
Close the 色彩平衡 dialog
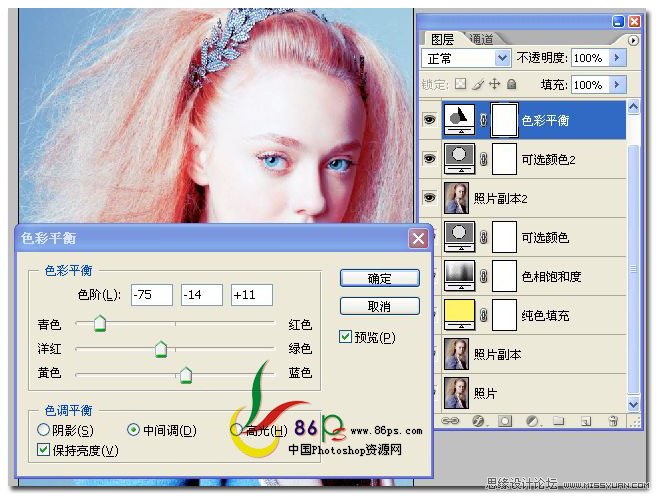[418, 239]
